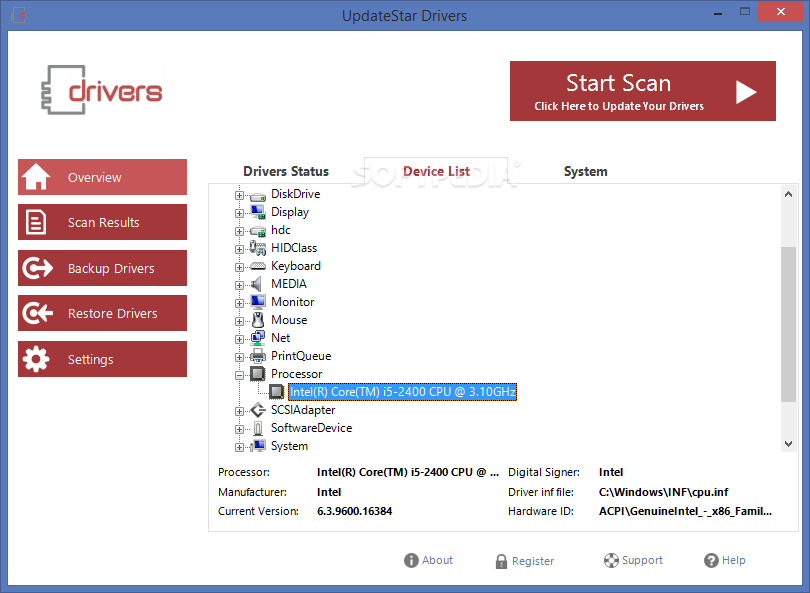Image resolution: width=810 pixels, height=593 pixels.
Task: Click the driver inf file path C:\Windows\INF\cpu.inf
Action: point(663,492)
